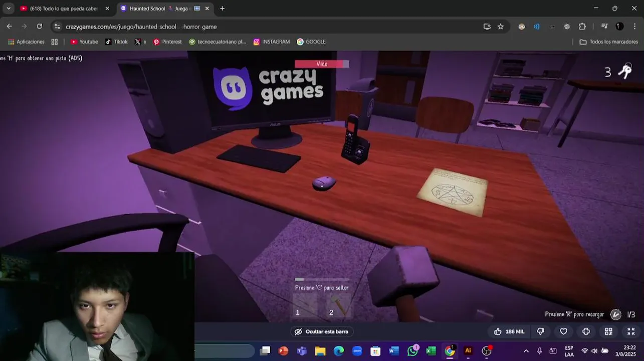Switch to the YouTube '(618) Todo lo que pueda caber' tab
644x361 pixels.
65,9
